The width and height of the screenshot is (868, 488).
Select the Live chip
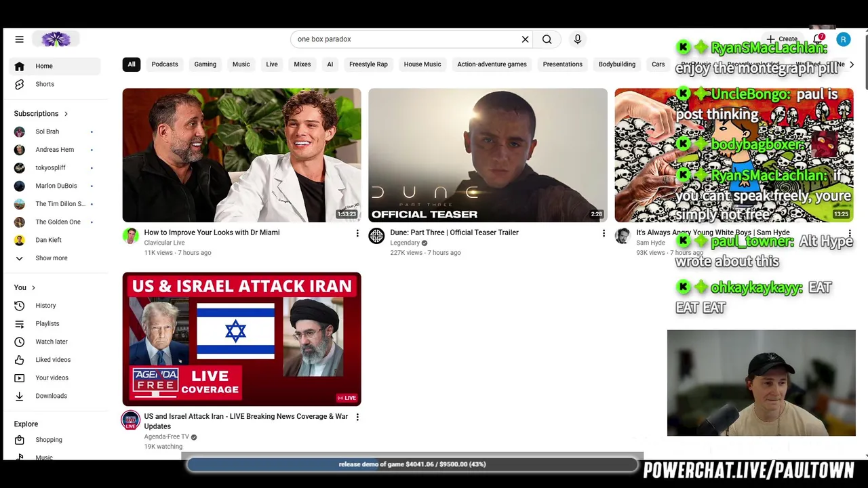pyautogui.click(x=272, y=64)
